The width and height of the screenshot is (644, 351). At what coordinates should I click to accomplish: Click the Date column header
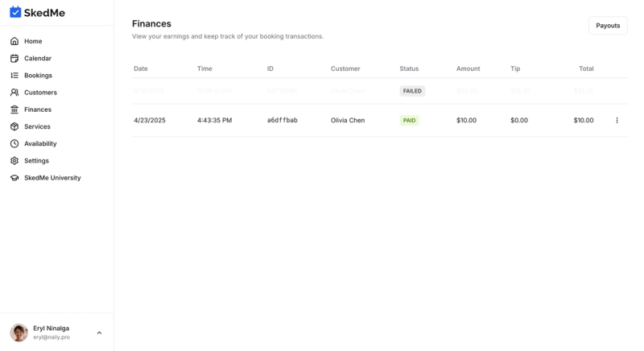pos(140,68)
